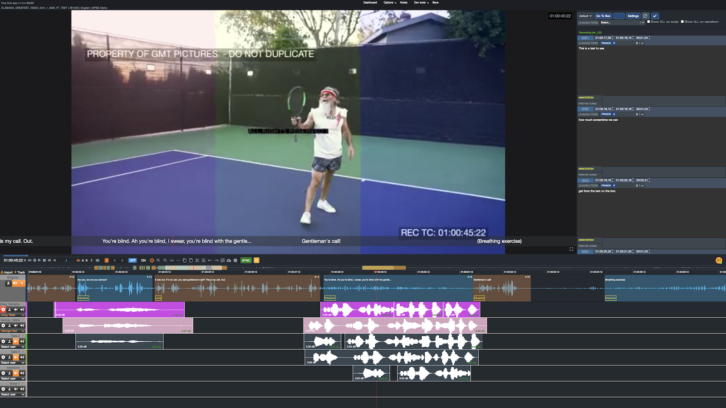Viewport: 726px width, 408px height.
Task: Expand the character dropdown arrow in box 0001
Action: (642, 43)
